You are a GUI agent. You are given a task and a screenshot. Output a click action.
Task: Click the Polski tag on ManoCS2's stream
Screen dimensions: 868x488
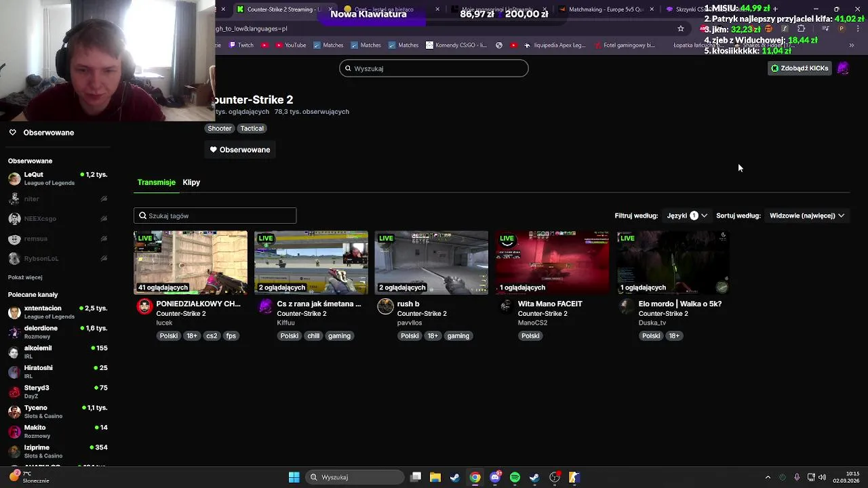[530, 335]
